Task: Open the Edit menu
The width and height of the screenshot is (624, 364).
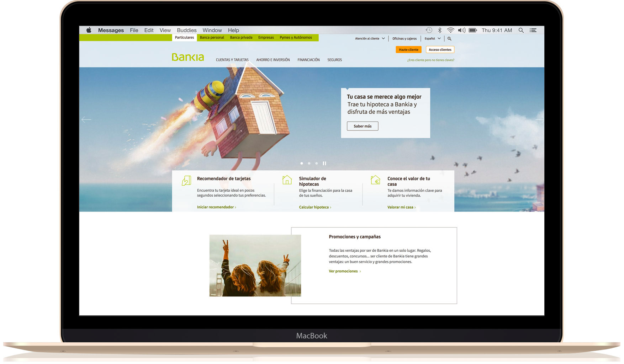Action: click(x=149, y=30)
